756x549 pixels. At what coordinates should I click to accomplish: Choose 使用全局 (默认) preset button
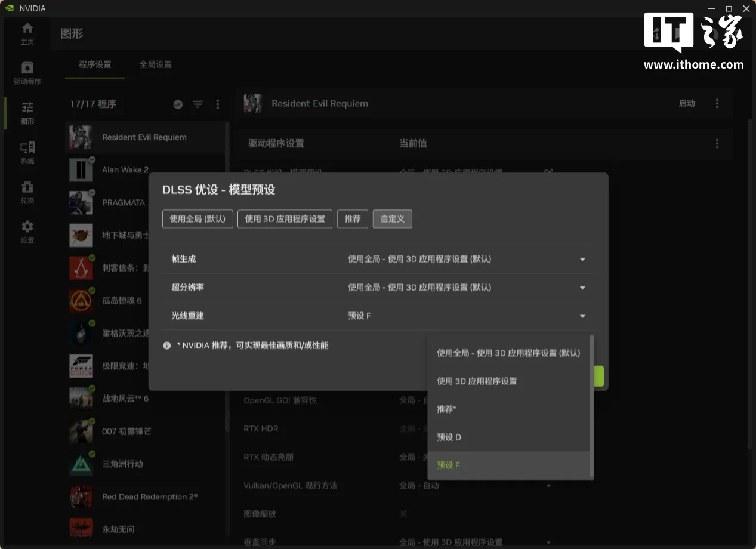(198, 219)
